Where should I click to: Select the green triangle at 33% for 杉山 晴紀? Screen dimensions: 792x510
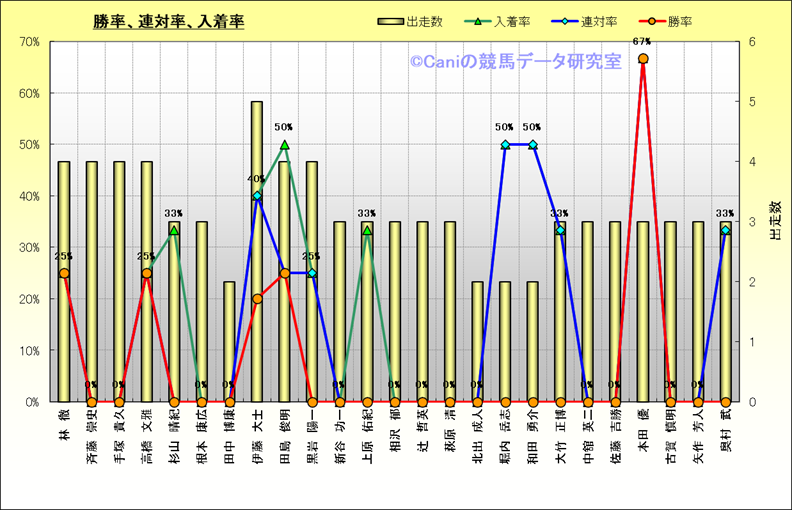pyautogui.click(x=174, y=230)
